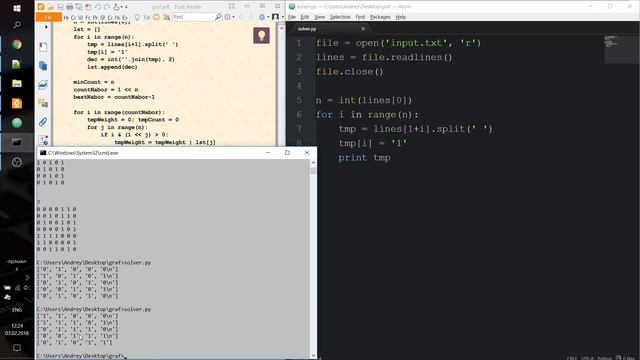Switch to cmd window taskbar icon
The image size is (640, 360).
pyautogui.click(x=17, y=142)
